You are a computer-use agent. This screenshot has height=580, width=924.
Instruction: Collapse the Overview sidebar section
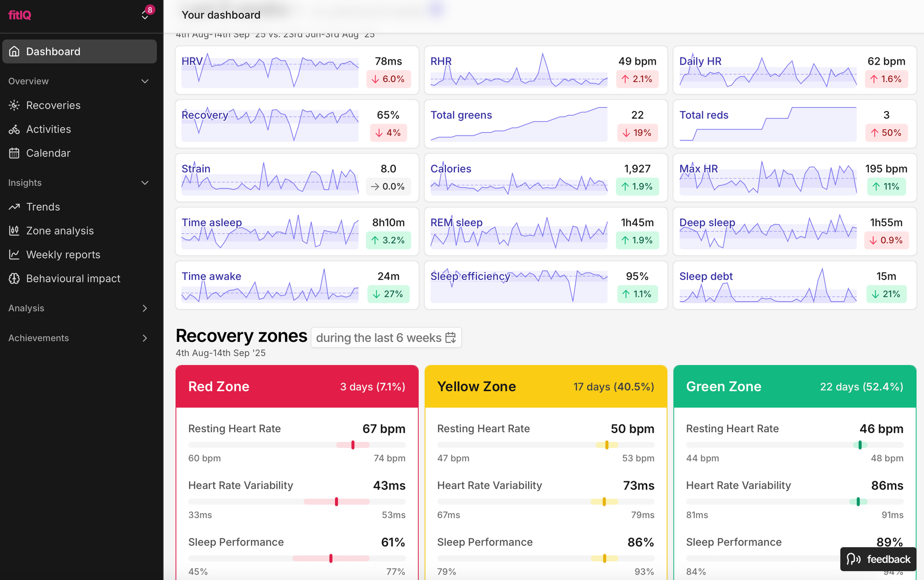click(x=145, y=81)
